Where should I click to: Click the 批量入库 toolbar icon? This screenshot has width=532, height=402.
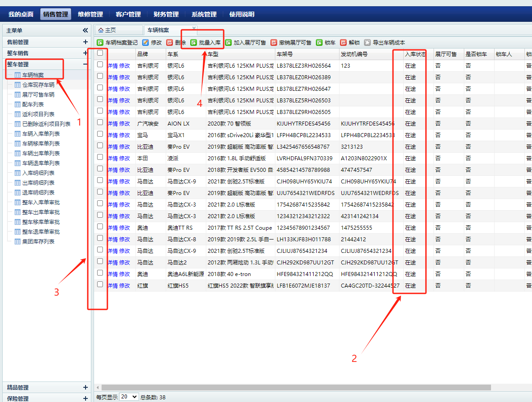194,43
